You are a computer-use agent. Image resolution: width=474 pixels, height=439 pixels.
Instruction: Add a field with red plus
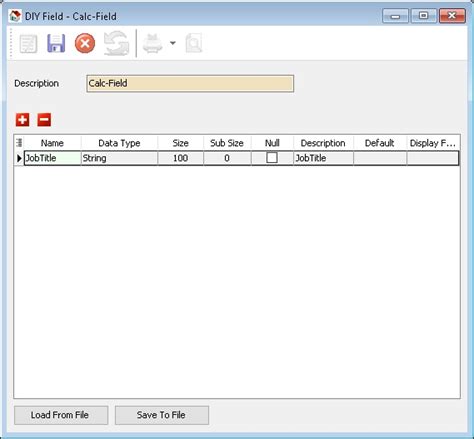[23, 120]
